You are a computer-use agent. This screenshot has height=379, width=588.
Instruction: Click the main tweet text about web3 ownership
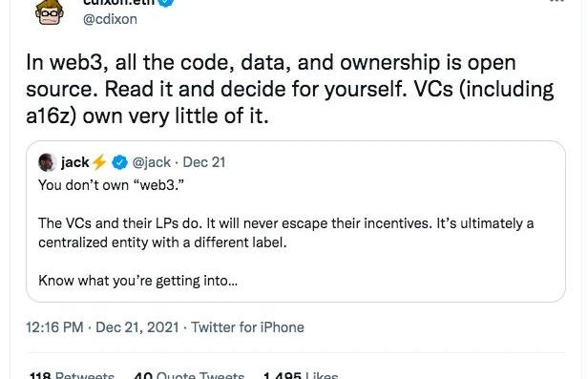290,89
